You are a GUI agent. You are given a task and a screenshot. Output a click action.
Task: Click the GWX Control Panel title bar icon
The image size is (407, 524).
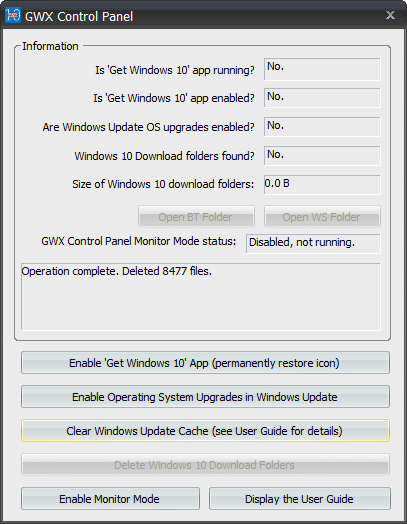(x=13, y=15)
